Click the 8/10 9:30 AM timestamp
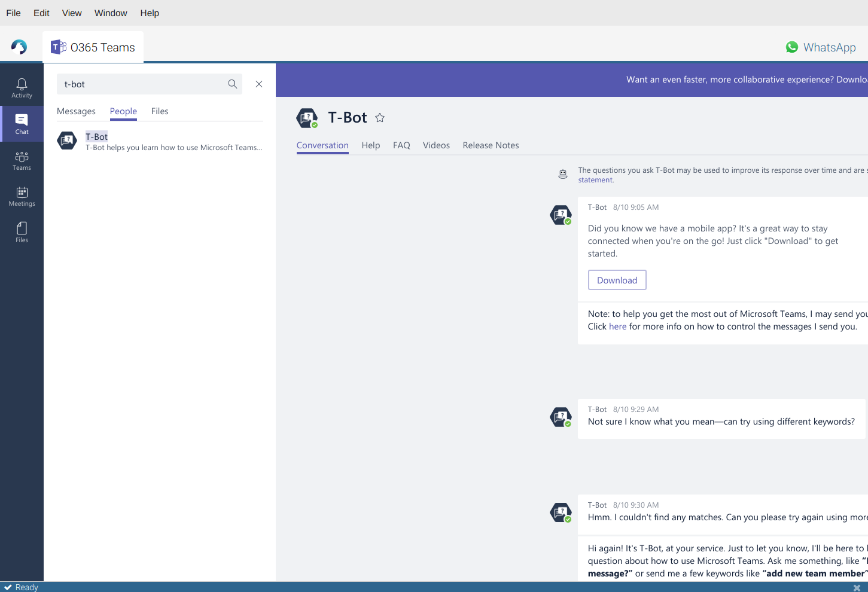868x592 pixels. tap(636, 505)
